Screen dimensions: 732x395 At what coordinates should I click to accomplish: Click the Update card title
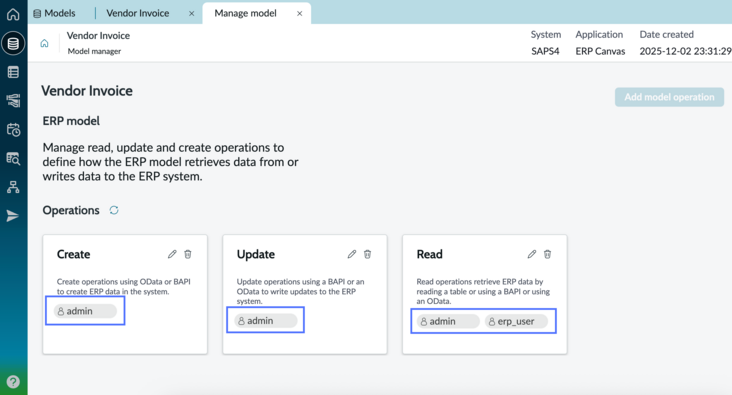[256, 254]
